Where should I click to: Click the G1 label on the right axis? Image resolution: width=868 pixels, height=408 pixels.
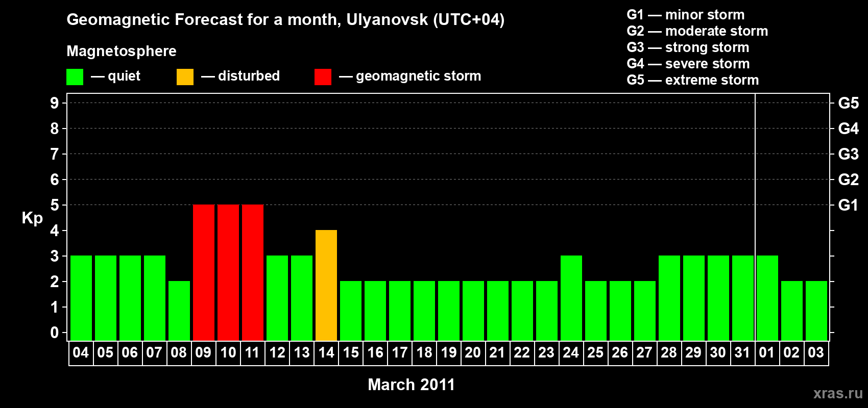coord(849,205)
